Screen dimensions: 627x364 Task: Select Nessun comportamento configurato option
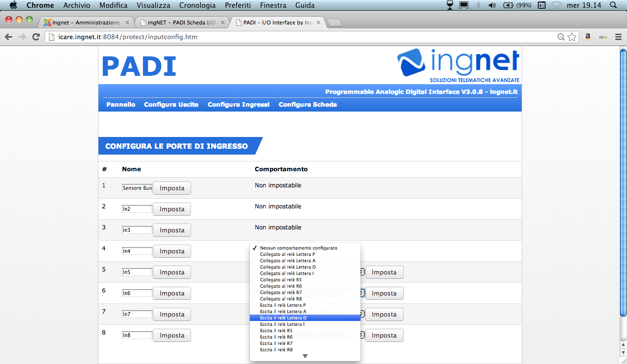[305, 248]
